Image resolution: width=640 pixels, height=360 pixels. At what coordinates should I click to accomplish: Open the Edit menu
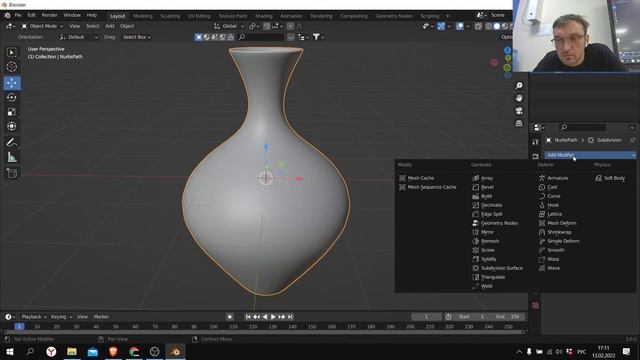coord(31,15)
